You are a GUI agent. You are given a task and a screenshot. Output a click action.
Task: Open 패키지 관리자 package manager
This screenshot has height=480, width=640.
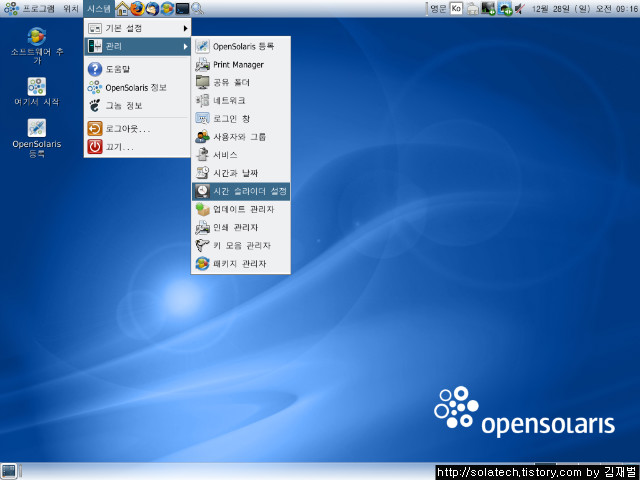pos(241,264)
